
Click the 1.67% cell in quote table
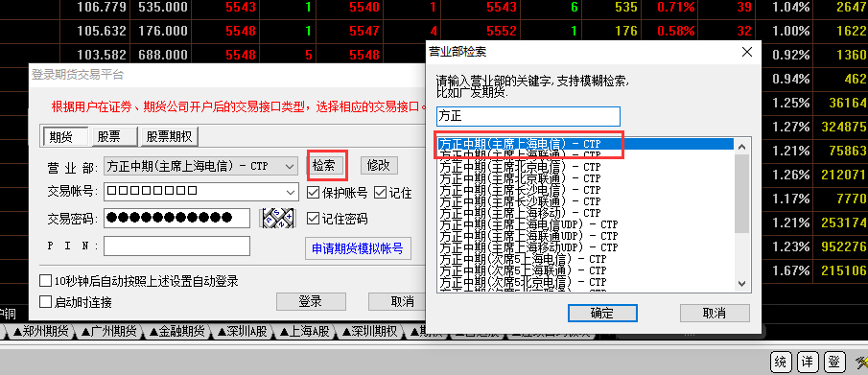[x=791, y=270]
